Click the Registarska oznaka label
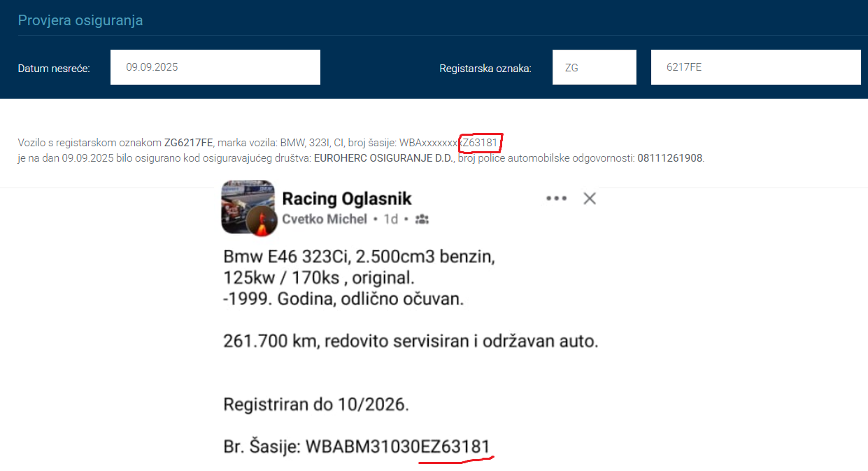Screen dimensions: 868x471 click(485, 69)
